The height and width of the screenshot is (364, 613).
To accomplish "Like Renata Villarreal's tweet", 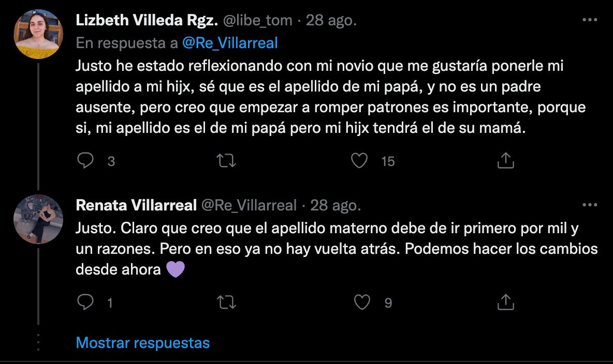I will click(x=362, y=302).
